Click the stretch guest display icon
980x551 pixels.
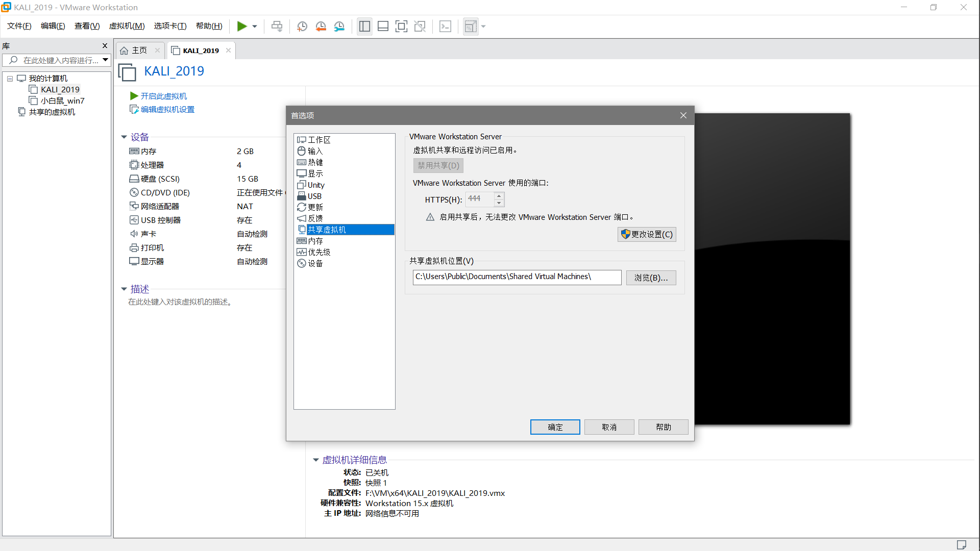pos(471,27)
